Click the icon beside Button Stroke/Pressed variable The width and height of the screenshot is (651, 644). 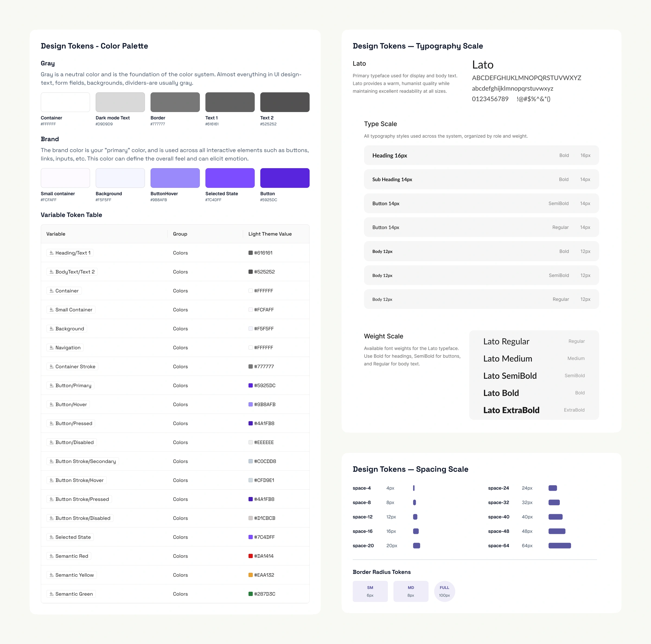[x=52, y=499]
